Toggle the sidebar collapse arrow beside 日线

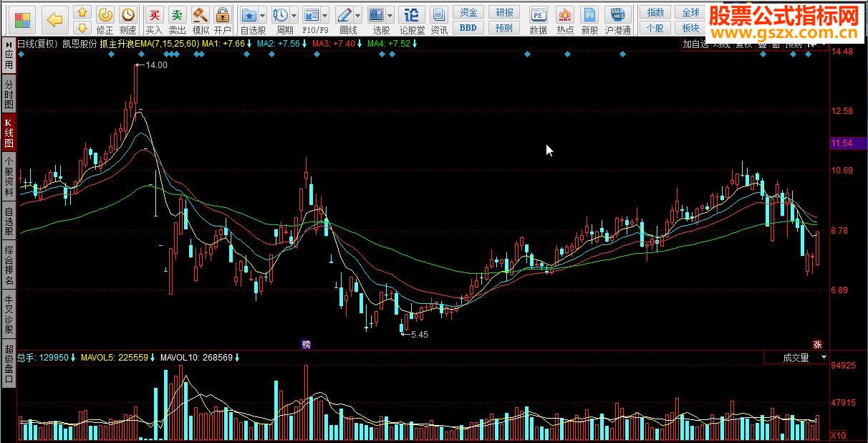tap(7, 44)
